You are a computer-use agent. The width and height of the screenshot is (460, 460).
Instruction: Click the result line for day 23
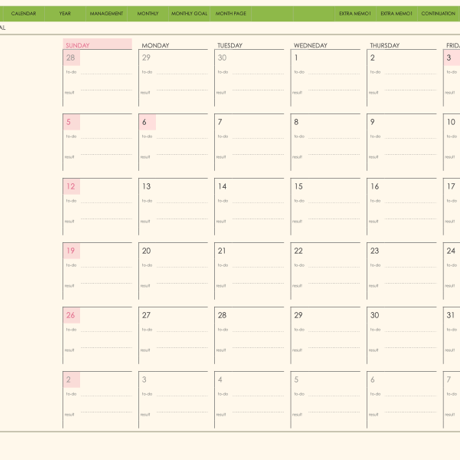tap(410, 283)
